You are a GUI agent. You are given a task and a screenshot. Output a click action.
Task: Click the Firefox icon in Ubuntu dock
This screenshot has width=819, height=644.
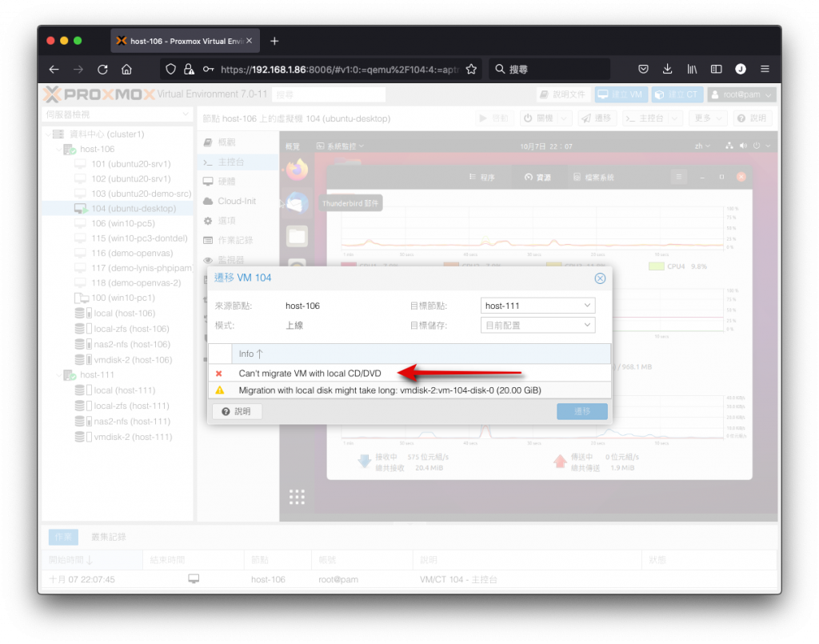pyautogui.click(x=297, y=170)
